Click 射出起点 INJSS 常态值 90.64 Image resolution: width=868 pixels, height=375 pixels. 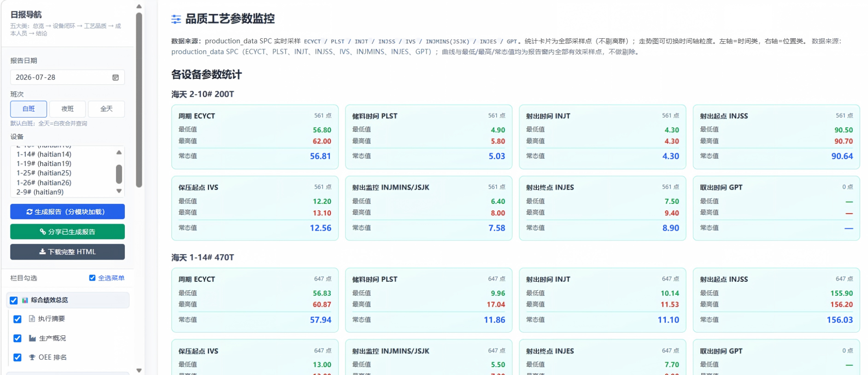pyautogui.click(x=842, y=156)
